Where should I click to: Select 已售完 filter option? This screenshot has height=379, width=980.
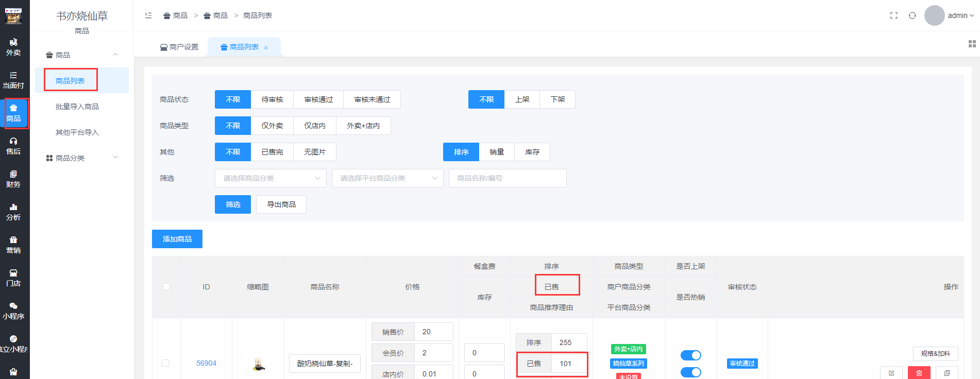pos(272,152)
